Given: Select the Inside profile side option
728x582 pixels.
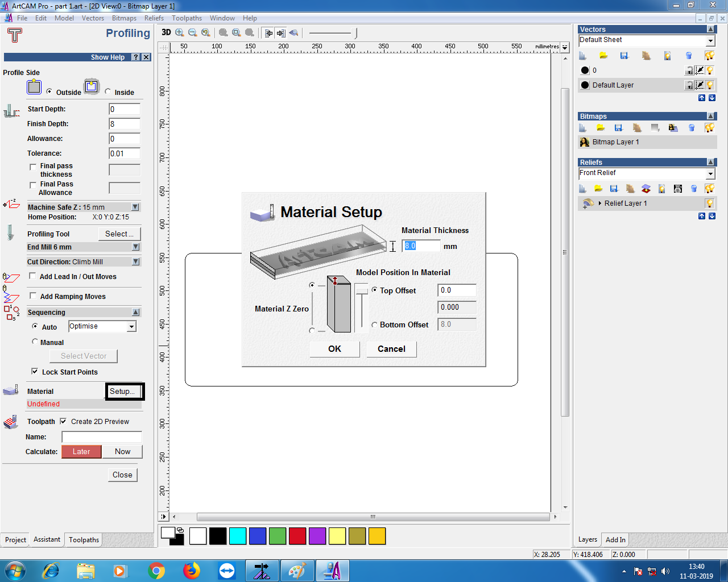Looking at the screenshot, I should pos(108,92).
